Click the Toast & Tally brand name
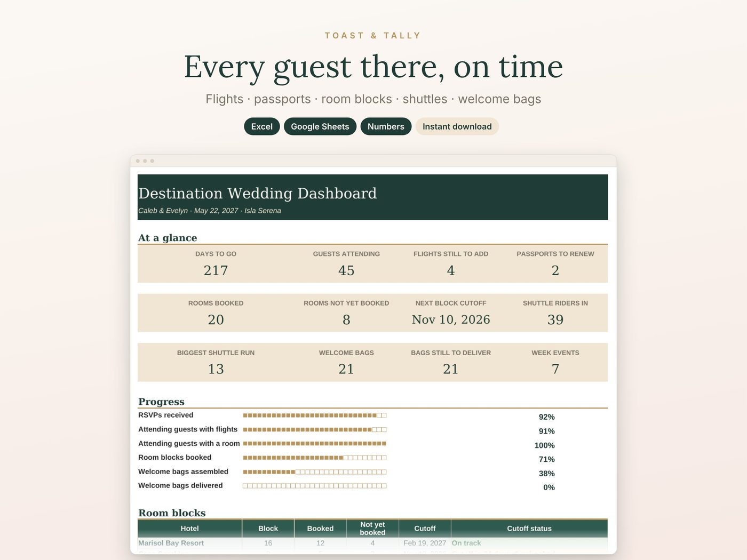The width and height of the screenshot is (747, 560). [373, 36]
